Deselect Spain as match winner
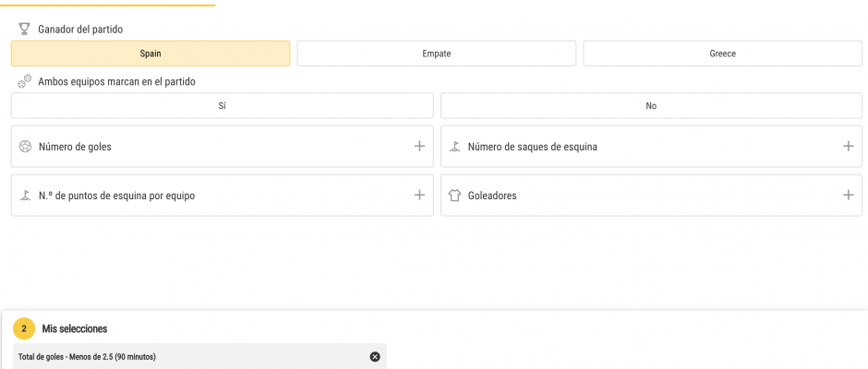Screen dimensions: 868x369 point(151,54)
